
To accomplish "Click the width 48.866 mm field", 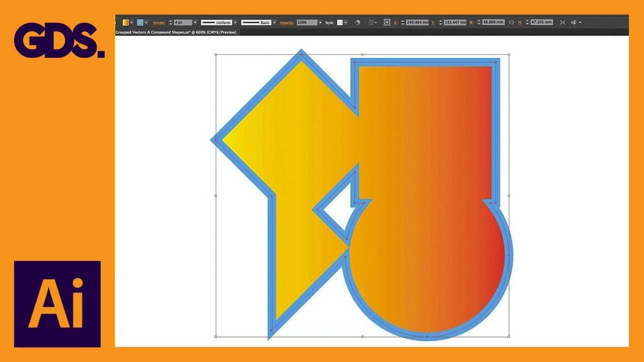I will 494,23.
